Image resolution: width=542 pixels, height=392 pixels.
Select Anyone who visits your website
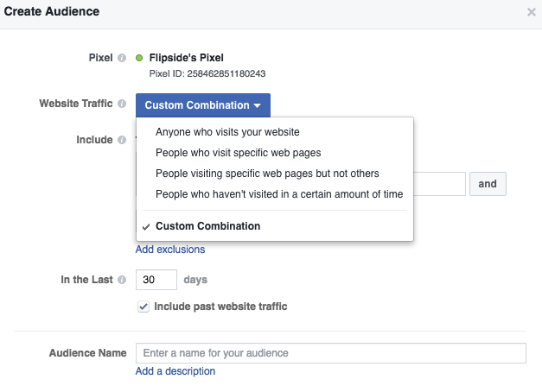(227, 132)
